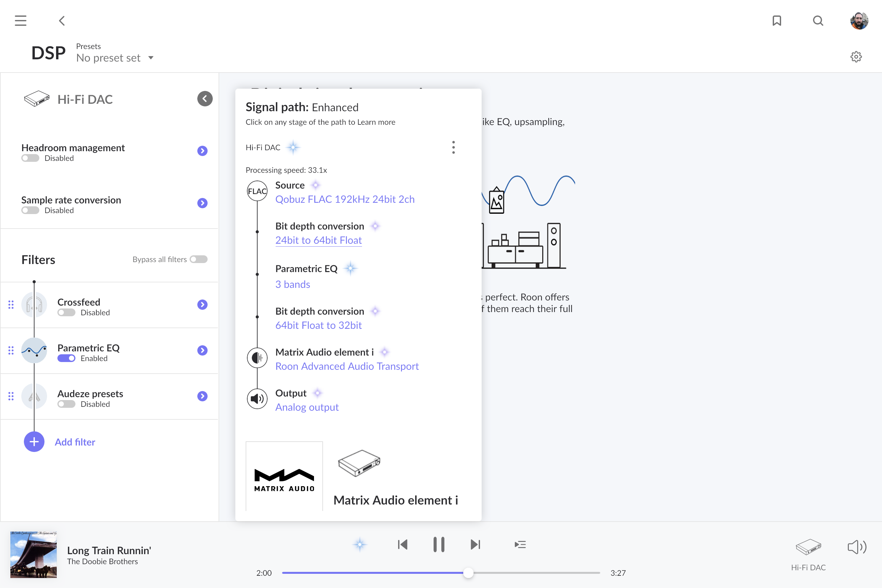Expand Crossfeed filter settings
This screenshot has height=588, width=882.
click(202, 305)
